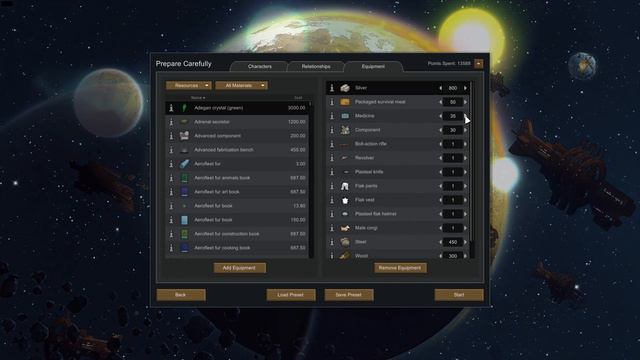Image resolution: width=640 pixels, height=360 pixels.
Task: Click the Flak pants icon
Action: (345, 186)
